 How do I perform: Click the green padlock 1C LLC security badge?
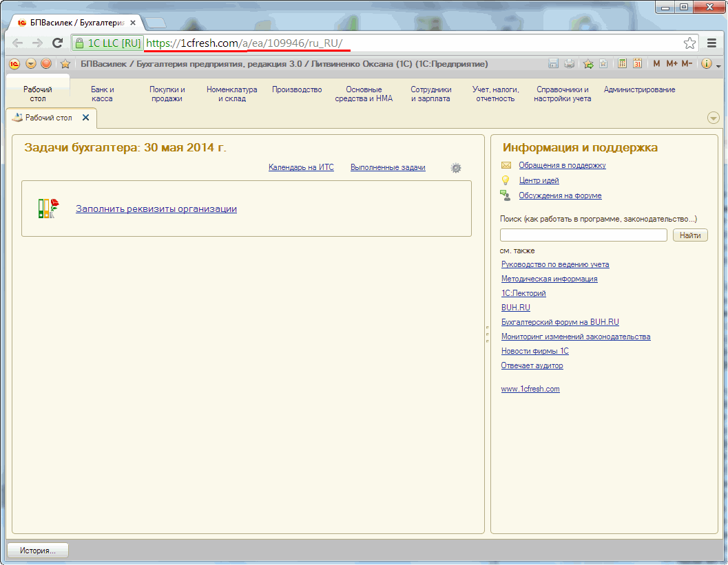(x=107, y=43)
